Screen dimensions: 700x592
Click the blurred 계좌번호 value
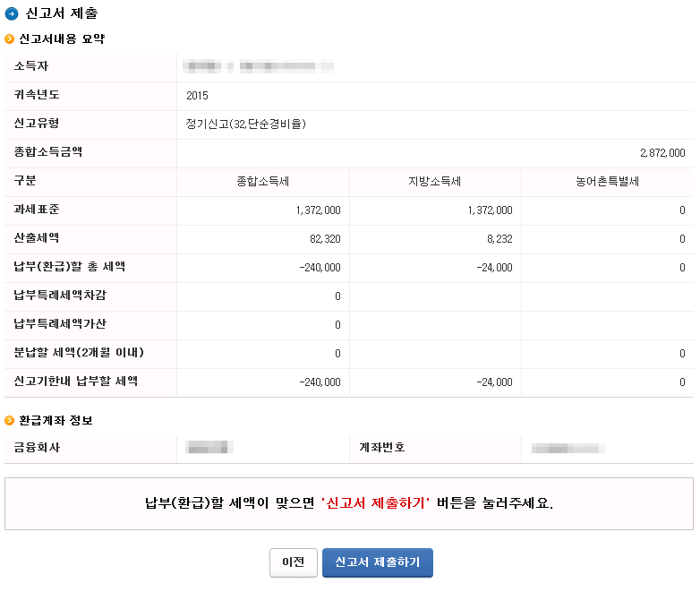[568, 448]
